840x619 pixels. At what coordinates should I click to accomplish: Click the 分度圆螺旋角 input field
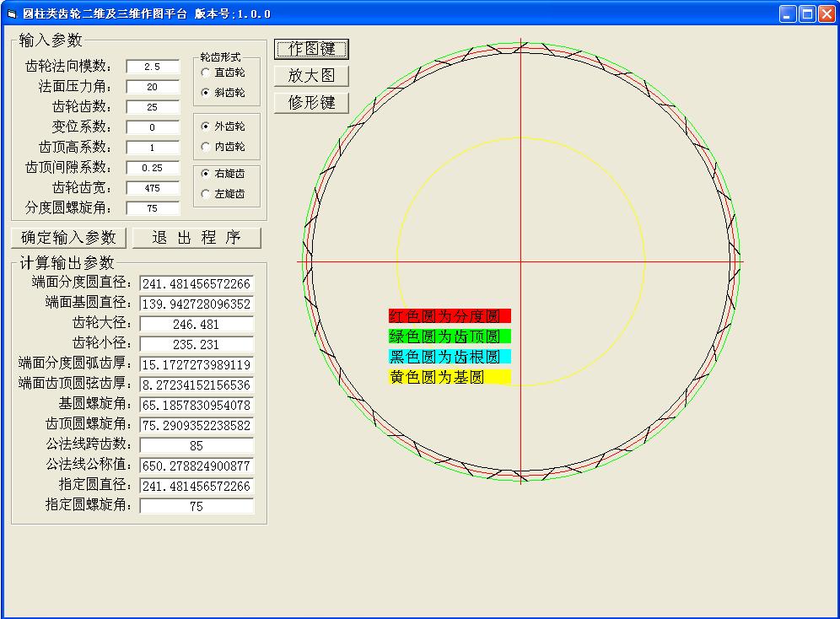[153, 208]
